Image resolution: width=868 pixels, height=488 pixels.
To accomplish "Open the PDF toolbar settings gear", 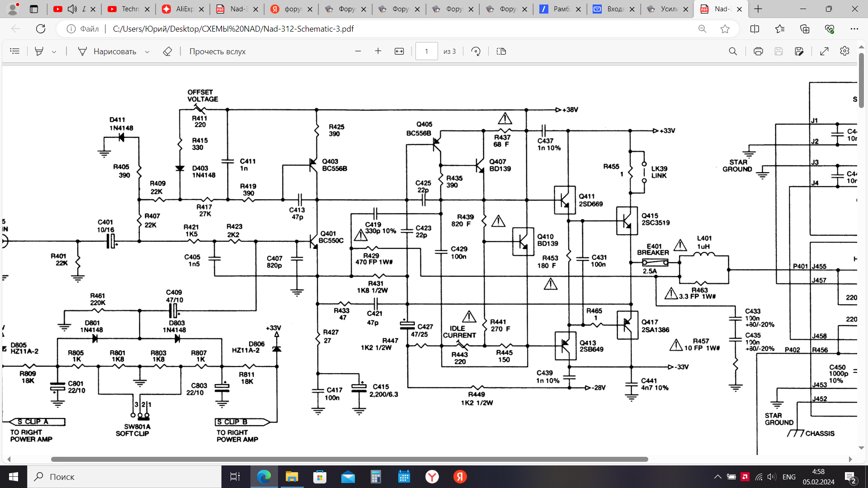I will click(844, 52).
